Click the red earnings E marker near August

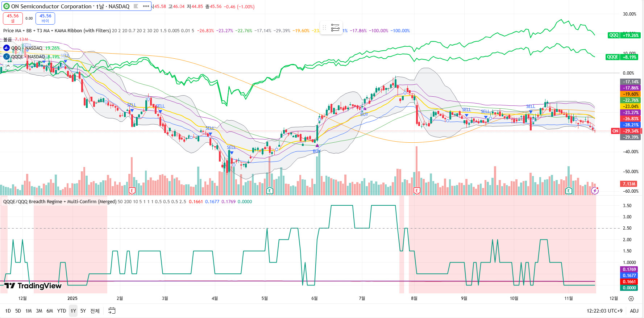(417, 191)
